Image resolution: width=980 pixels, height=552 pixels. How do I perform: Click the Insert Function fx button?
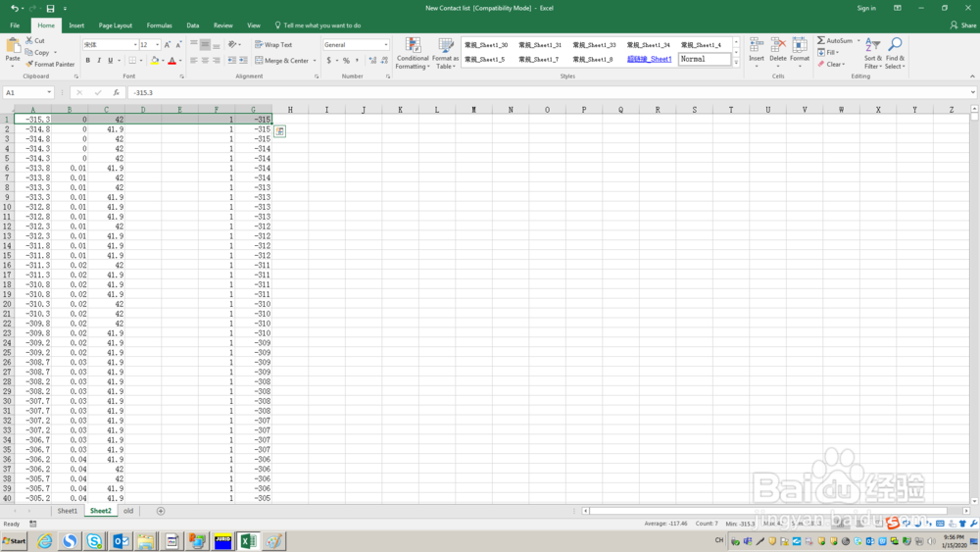click(117, 92)
